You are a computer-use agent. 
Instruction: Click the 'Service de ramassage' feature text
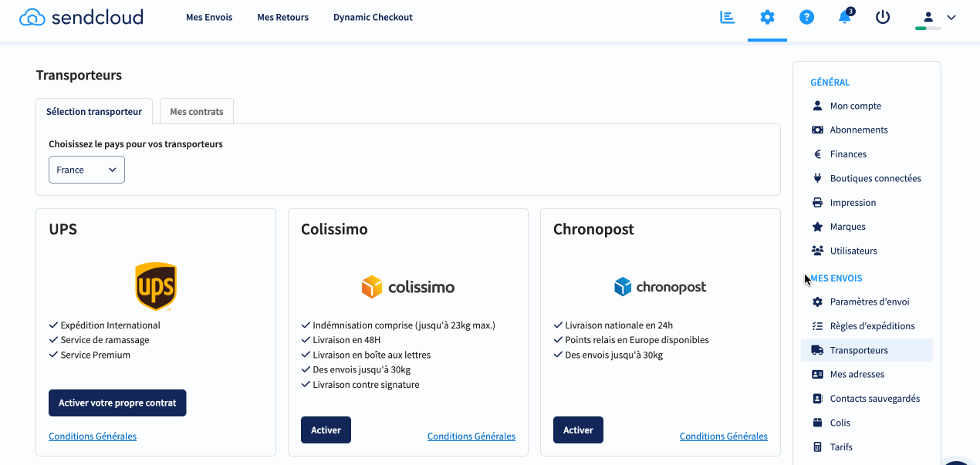point(105,340)
